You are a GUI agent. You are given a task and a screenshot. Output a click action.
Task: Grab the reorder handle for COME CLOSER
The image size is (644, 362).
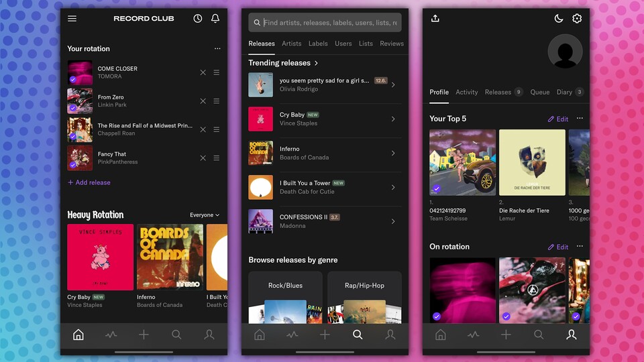point(217,72)
